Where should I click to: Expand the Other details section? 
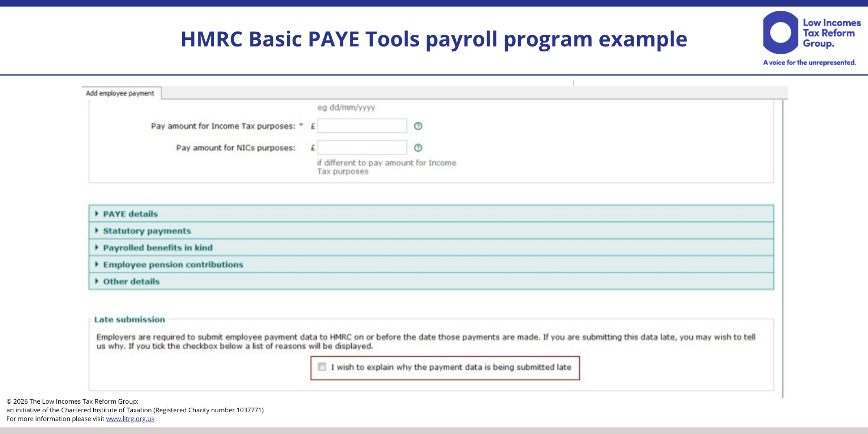(431, 281)
